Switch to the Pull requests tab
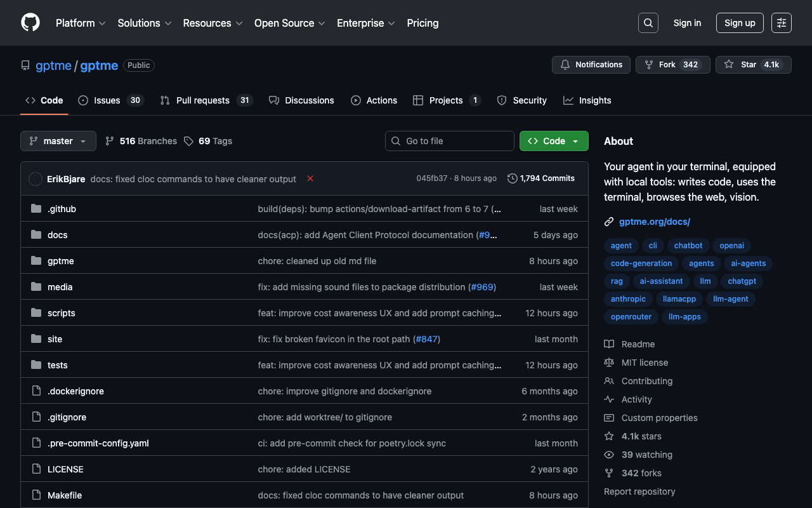Viewport: 812px width, 508px height. (x=202, y=100)
